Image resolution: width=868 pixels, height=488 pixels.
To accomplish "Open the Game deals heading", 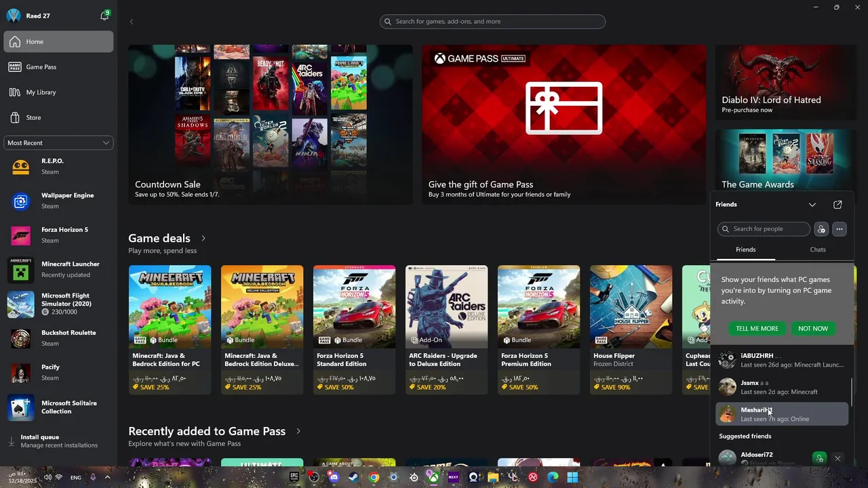I will click(x=159, y=238).
